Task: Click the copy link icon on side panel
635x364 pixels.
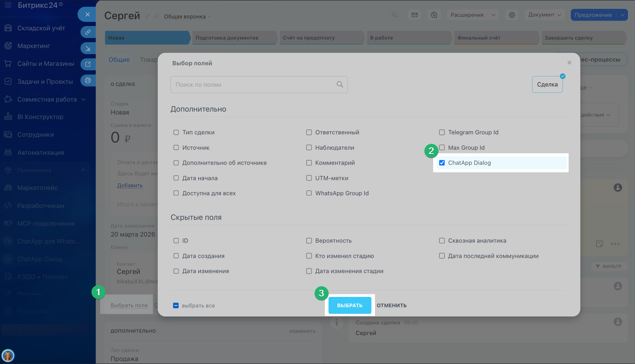Action: point(88,32)
